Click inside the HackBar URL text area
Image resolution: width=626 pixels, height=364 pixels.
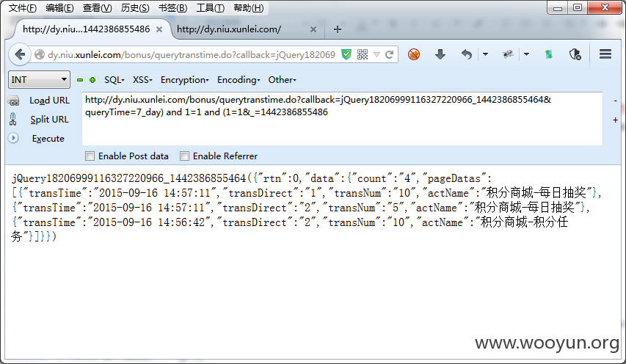tap(342, 119)
